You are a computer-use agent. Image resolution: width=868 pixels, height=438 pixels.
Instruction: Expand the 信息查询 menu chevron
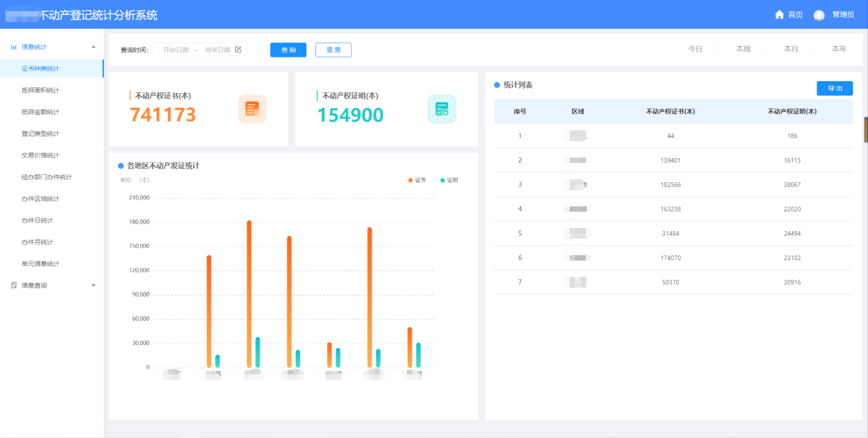click(x=94, y=285)
